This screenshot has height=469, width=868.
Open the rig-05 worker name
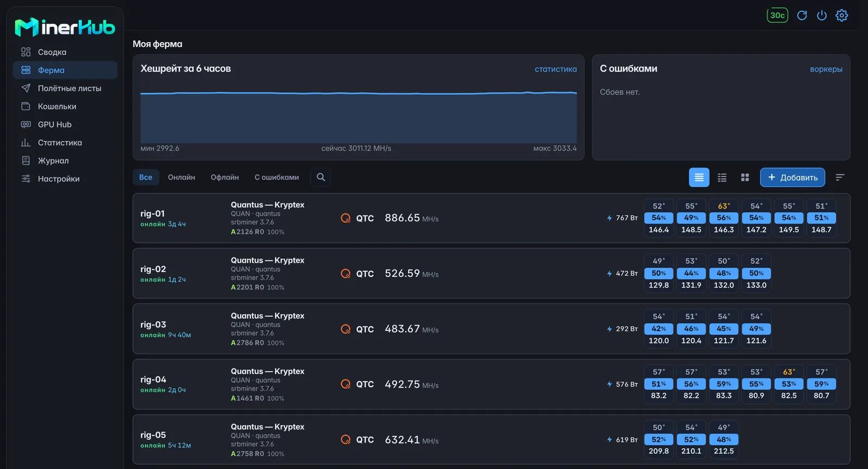point(153,435)
